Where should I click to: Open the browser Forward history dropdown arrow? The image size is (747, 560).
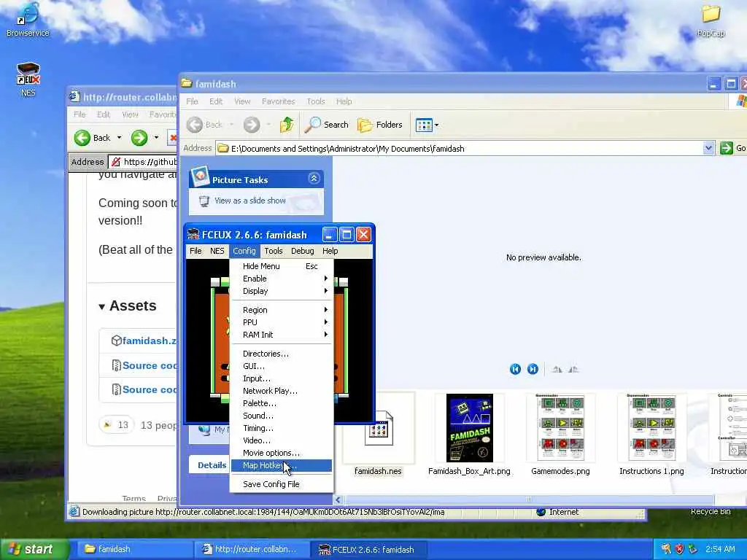click(156, 138)
